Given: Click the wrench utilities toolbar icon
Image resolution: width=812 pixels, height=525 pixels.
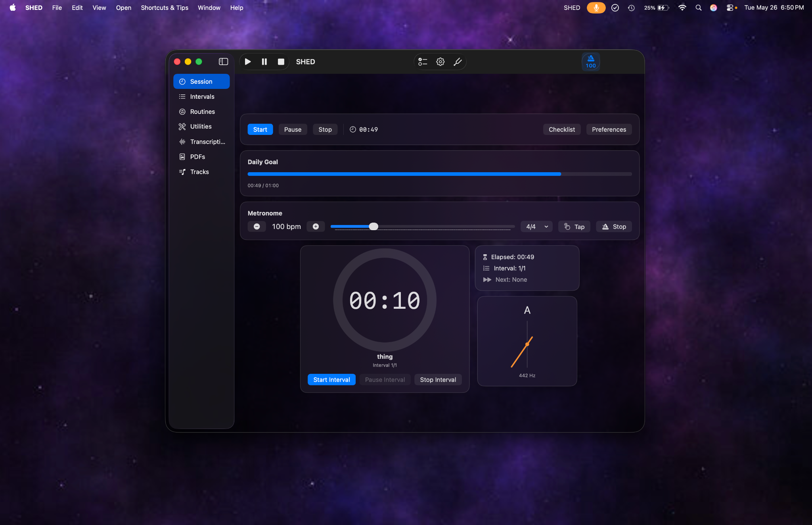Looking at the screenshot, I should [458, 62].
